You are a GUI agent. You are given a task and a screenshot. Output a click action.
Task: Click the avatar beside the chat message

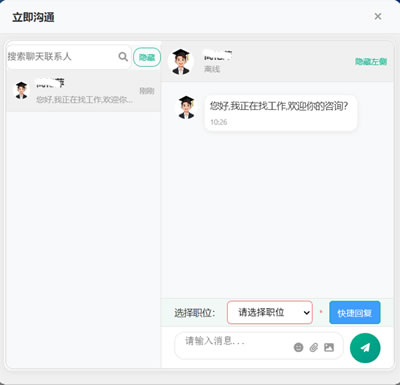pos(186,107)
